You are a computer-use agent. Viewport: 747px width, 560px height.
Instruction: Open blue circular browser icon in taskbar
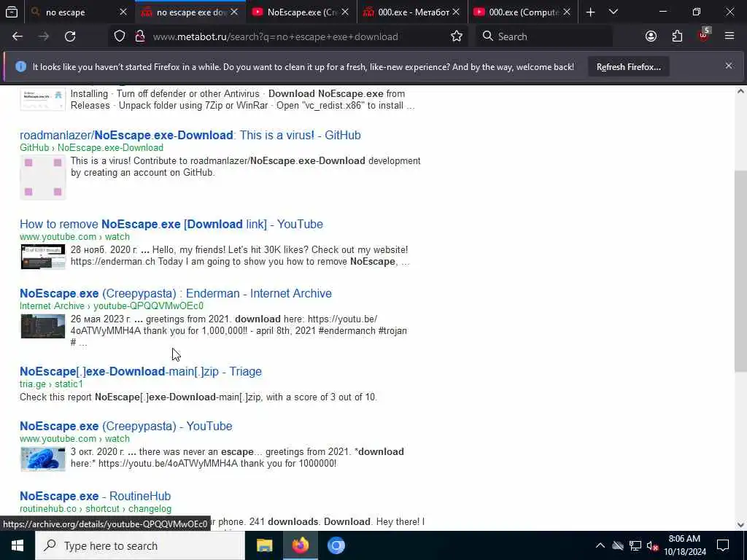tap(336, 545)
